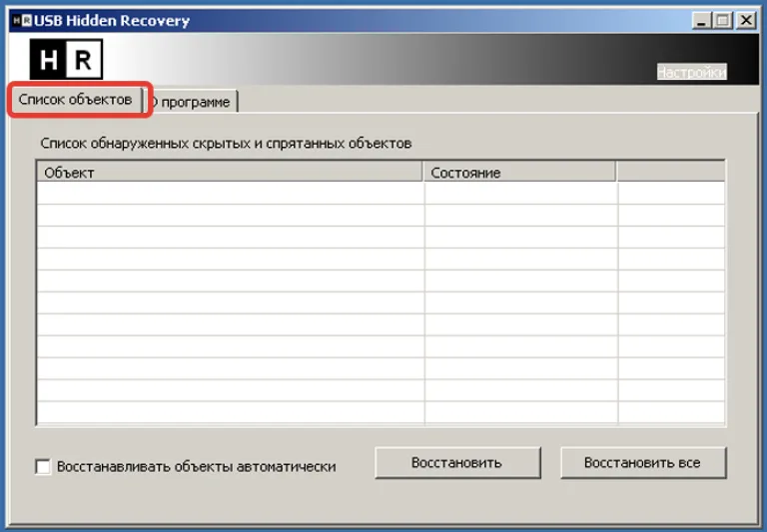The image size is (767, 532).
Task: Click divider between Объект and Состояние headers
Action: [x=423, y=172]
